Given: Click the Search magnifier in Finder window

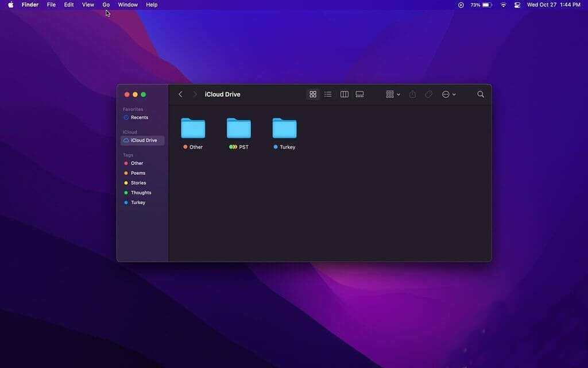Looking at the screenshot, I should [481, 94].
